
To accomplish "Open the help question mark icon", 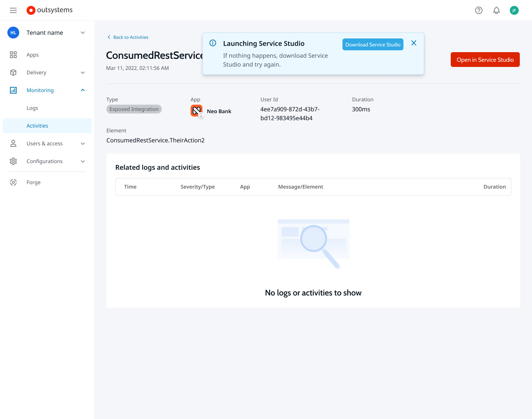I will pyautogui.click(x=479, y=10).
